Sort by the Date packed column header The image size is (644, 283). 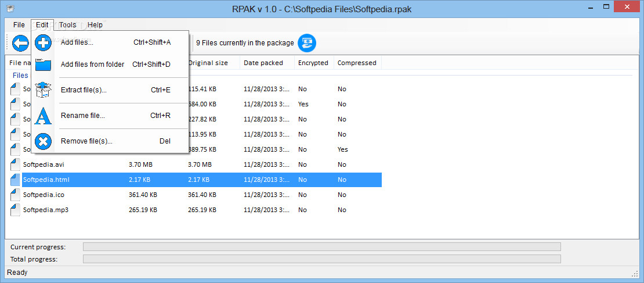click(267, 63)
